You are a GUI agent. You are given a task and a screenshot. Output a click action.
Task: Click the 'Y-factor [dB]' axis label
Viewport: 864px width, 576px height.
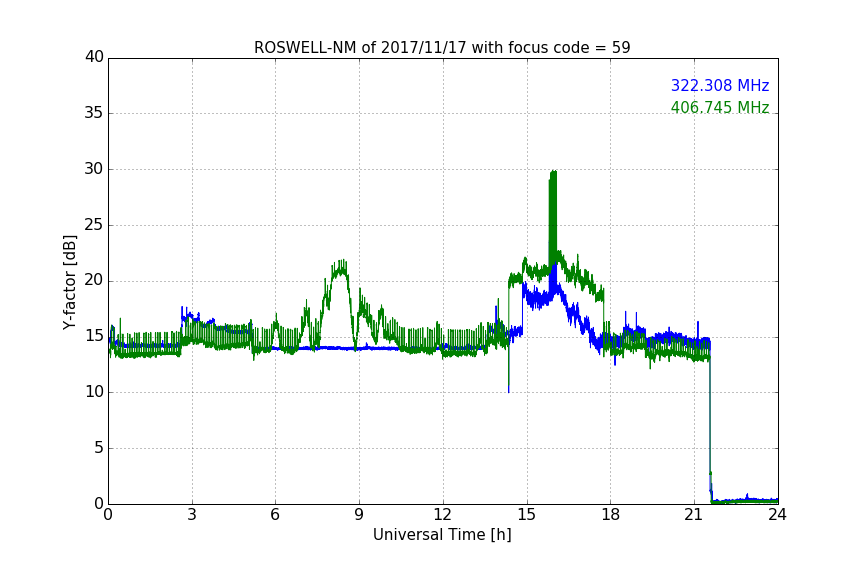click(x=69, y=282)
